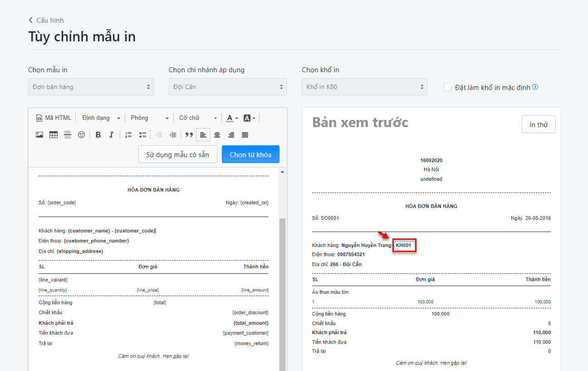Open the text color picker
This screenshot has width=588, height=371.
(232, 118)
